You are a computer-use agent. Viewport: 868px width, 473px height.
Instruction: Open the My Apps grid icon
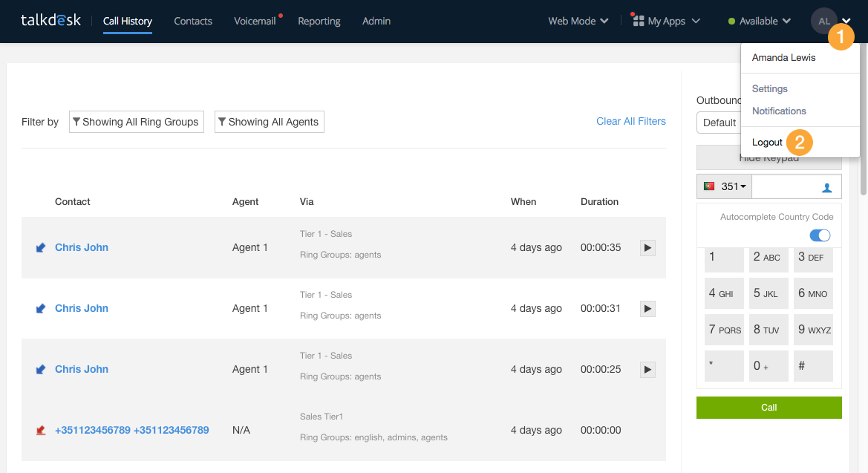point(639,21)
